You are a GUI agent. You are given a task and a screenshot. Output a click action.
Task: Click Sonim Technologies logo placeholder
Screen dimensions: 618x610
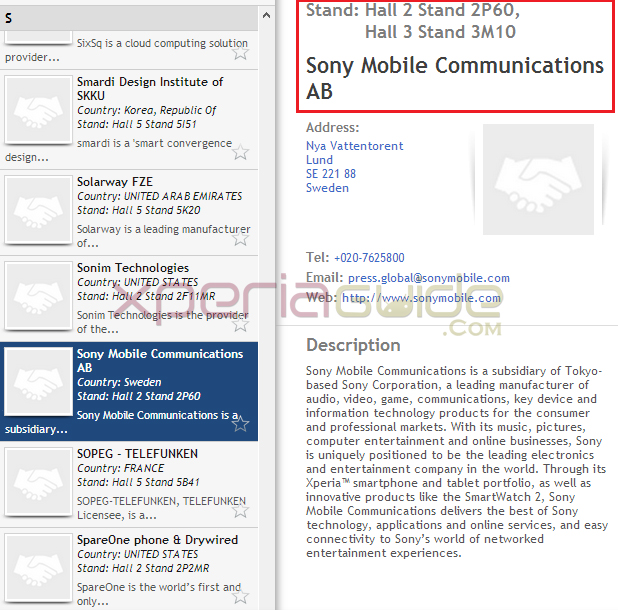(38, 296)
